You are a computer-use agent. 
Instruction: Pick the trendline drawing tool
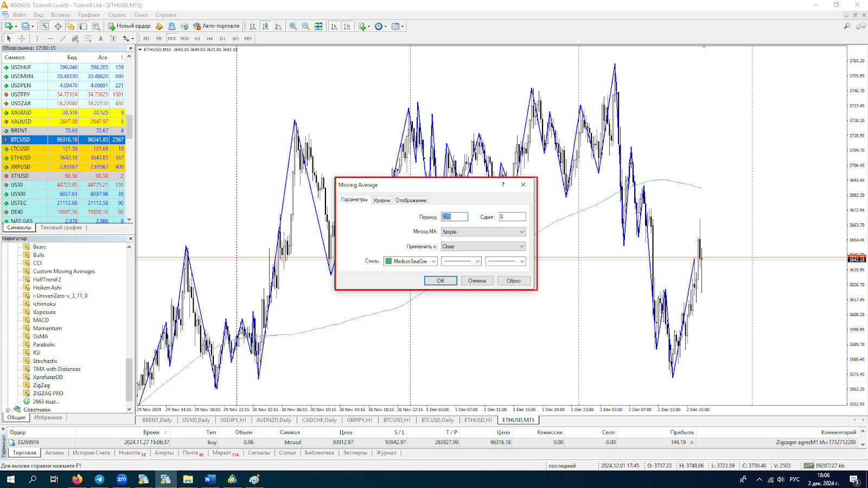click(x=62, y=38)
